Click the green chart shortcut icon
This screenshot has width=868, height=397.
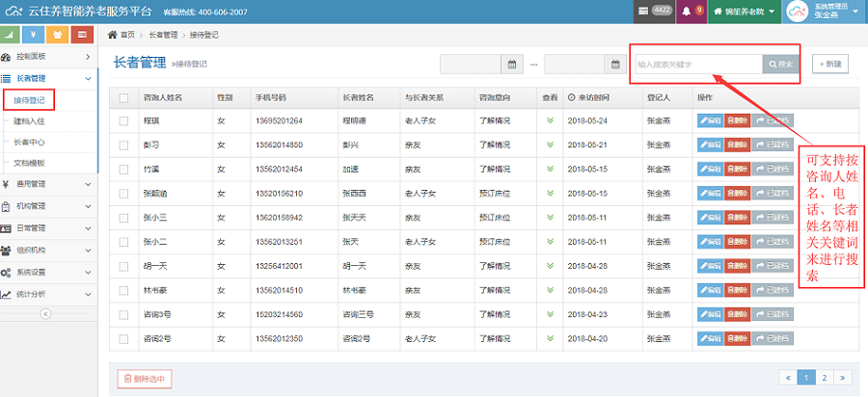12,35
